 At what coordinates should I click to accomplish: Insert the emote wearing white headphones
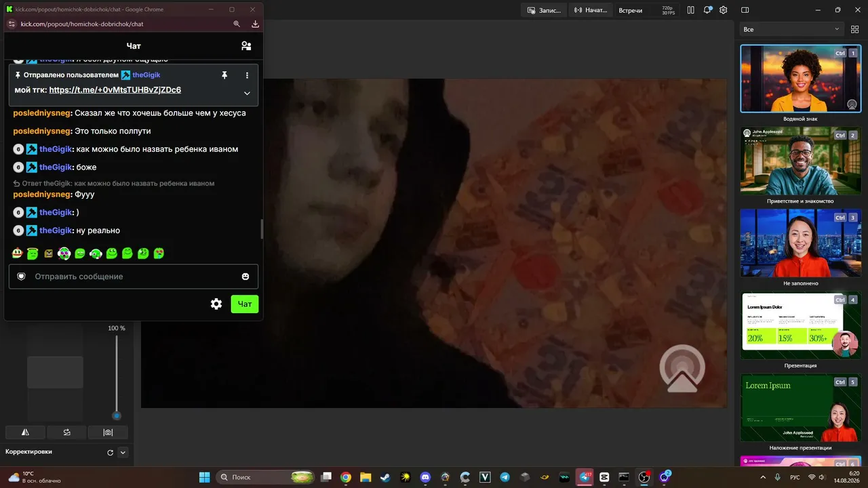pyautogui.click(x=96, y=253)
